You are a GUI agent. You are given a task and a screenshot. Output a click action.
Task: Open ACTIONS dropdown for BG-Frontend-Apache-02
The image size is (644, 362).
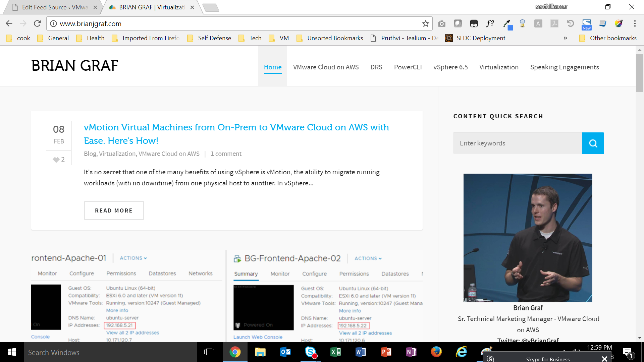(x=368, y=258)
